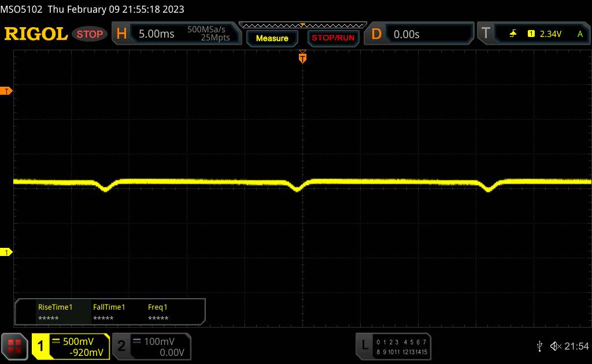
Task: Open the red function navigation grid icon
Action: pos(14,346)
